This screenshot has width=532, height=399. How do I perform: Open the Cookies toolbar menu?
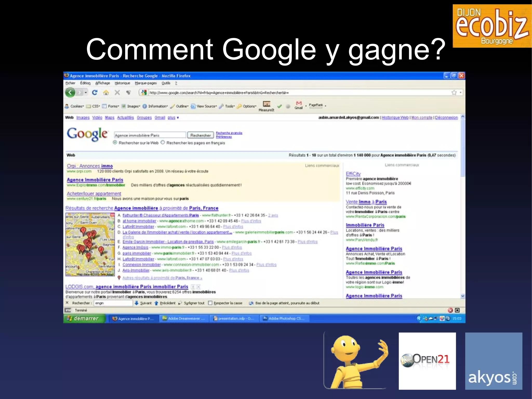[75, 106]
